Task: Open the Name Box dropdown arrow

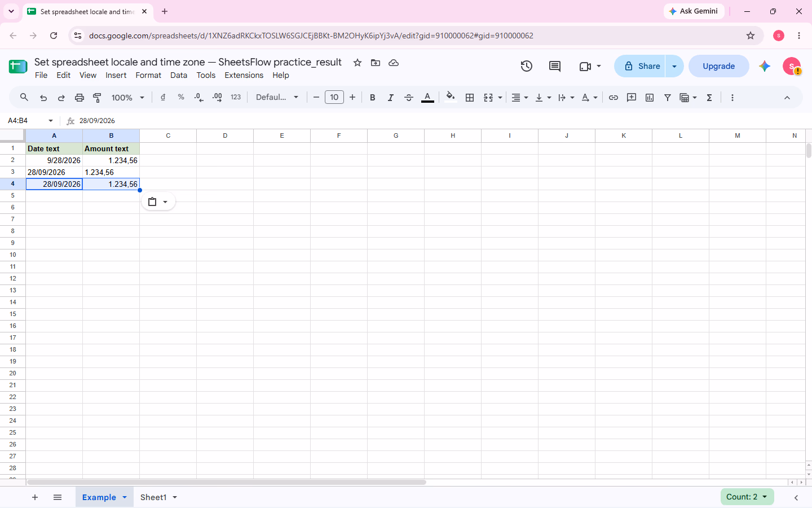Action: click(51, 121)
